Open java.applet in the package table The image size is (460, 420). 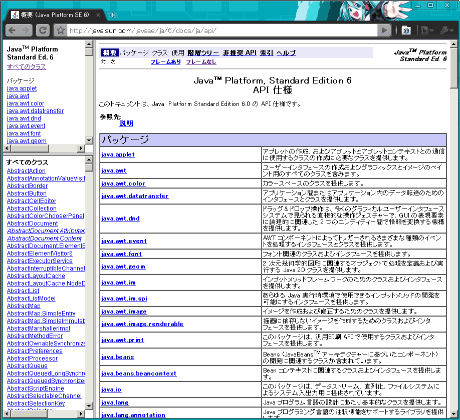click(x=118, y=155)
